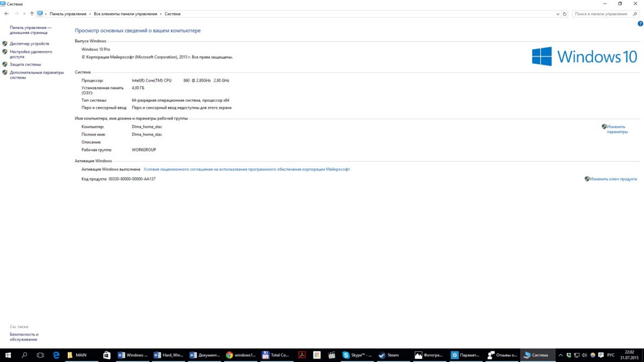Image resolution: width=644 pixels, height=362 pixels.
Task: Click the taskbar search magnifier icon
Action: coord(25,355)
